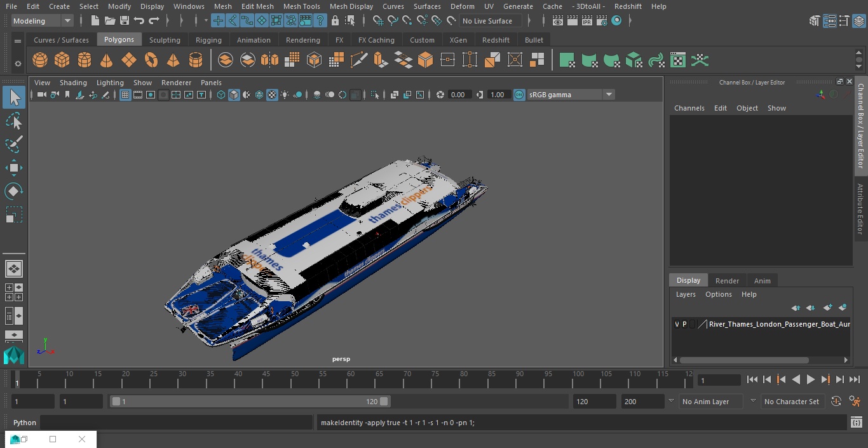This screenshot has height=448, width=868.
Task: Click the Python command input line
Action: pos(176,423)
